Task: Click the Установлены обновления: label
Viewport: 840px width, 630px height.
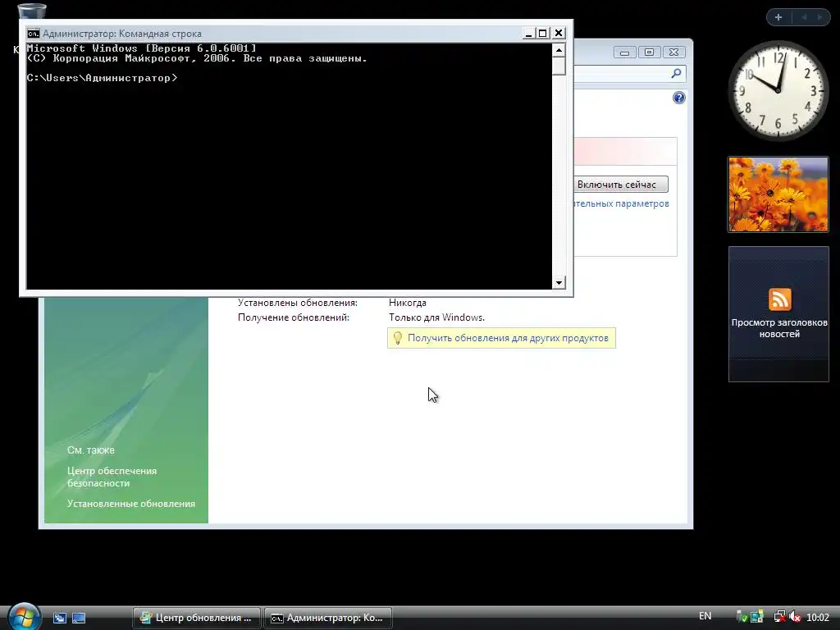Action: click(x=297, y=303)
